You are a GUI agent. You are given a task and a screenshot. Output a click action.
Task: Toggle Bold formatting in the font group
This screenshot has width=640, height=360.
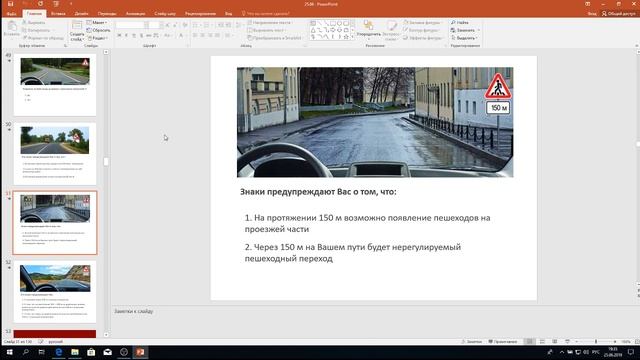(x=119, y=36)
